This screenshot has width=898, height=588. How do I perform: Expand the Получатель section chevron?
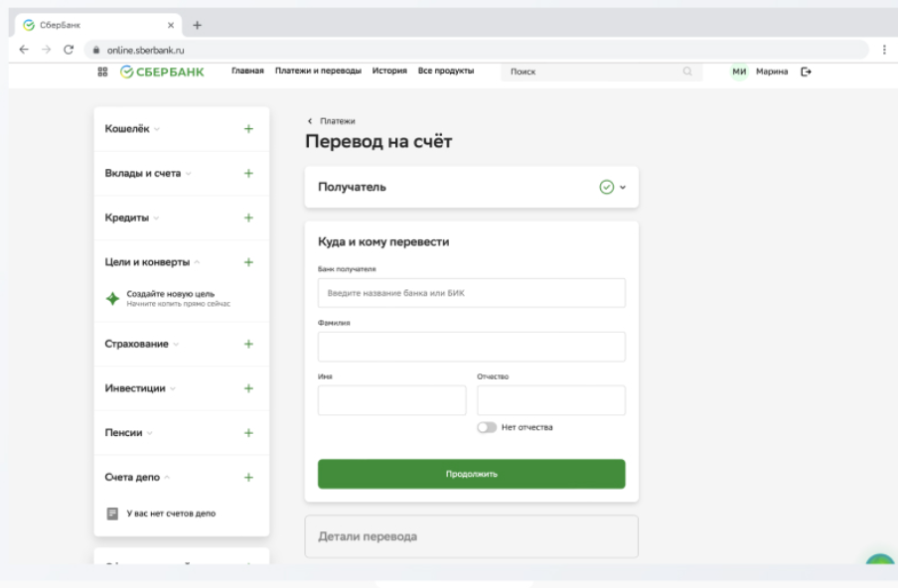[x=623, y=187]
